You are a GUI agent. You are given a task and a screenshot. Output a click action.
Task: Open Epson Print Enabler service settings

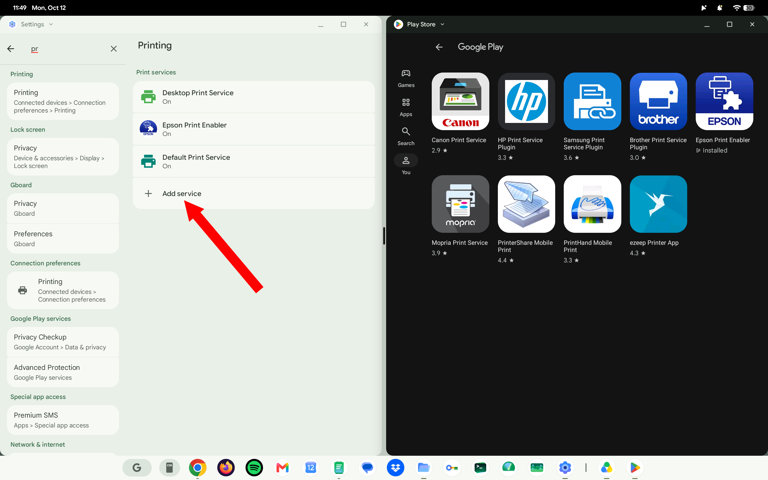coord(254,129)
